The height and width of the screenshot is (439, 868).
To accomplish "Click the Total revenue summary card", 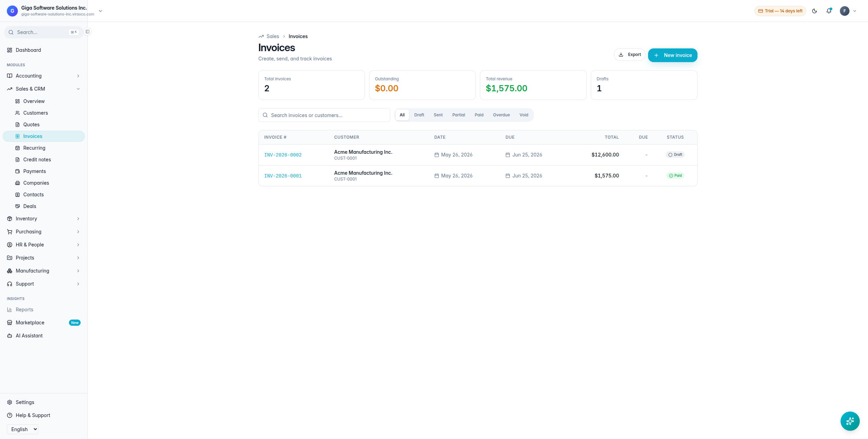I will (533, 85).
